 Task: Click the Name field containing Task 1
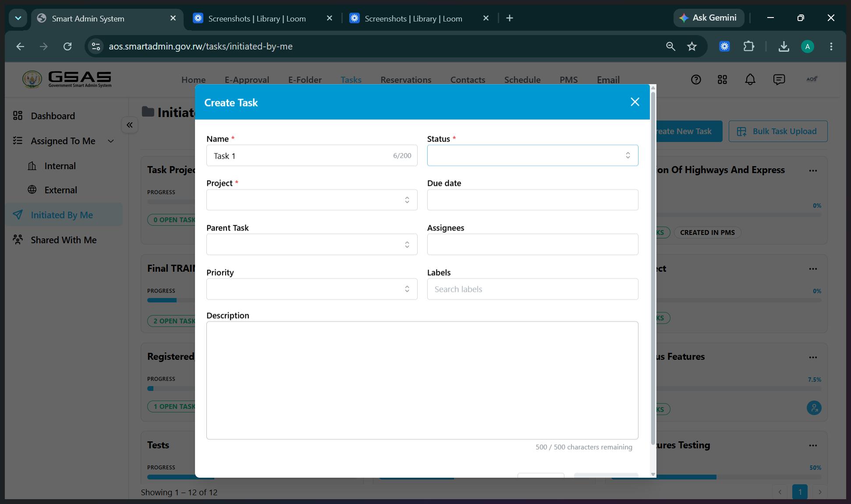coord(312,156)
